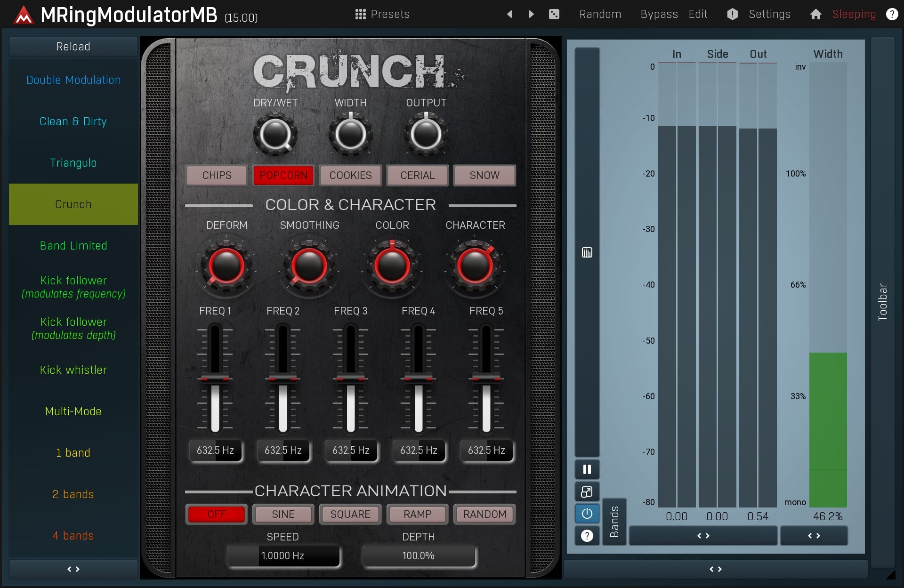This screenshot has height=588, width=904.
Task: Click the next preset arrow icon
Action: pyautogui.click(x=531, y=14)
